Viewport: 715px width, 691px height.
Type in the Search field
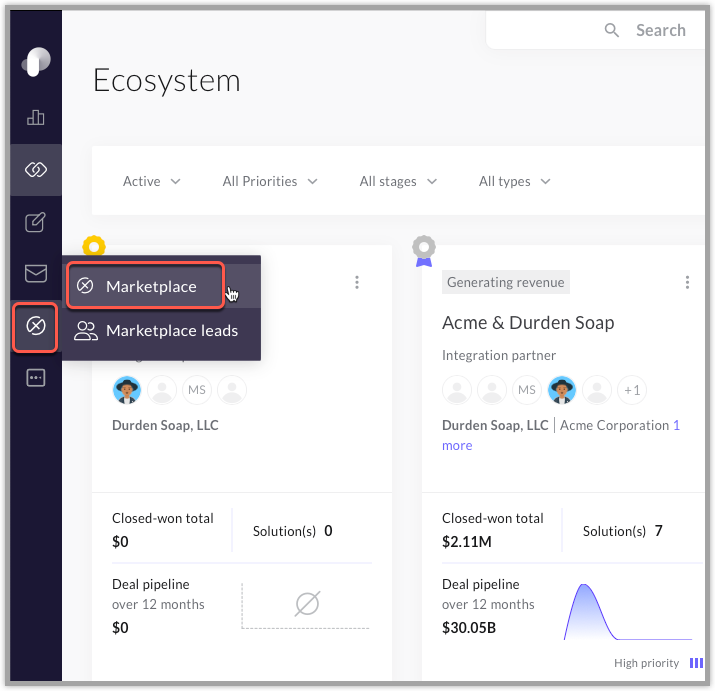[x=661, y=30]
